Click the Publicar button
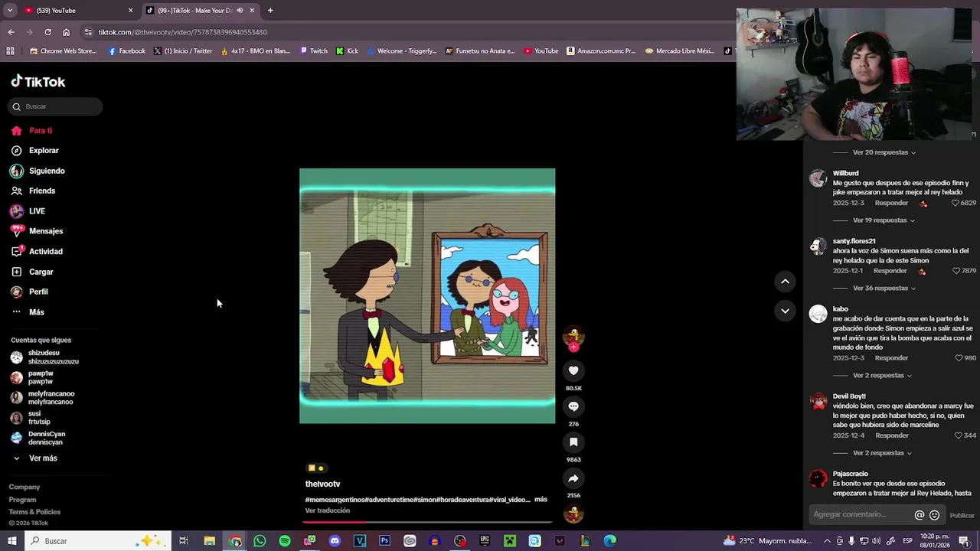 962,515
